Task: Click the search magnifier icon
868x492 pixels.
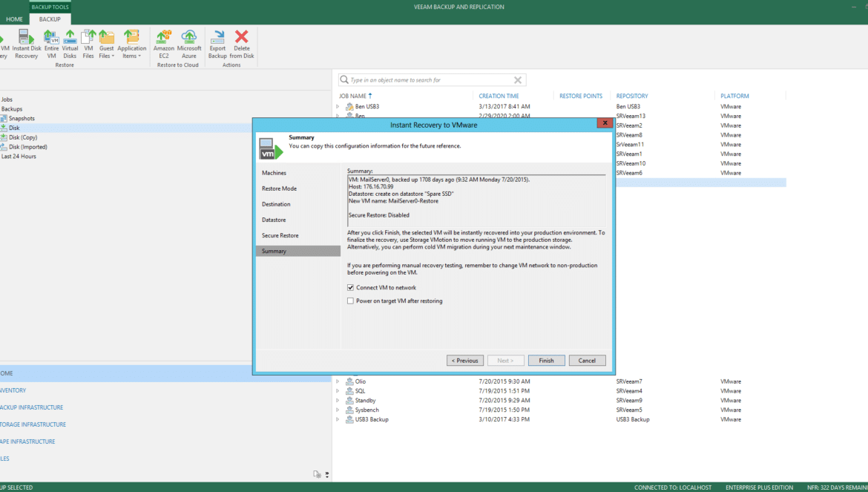Action: tap(344, 79)
